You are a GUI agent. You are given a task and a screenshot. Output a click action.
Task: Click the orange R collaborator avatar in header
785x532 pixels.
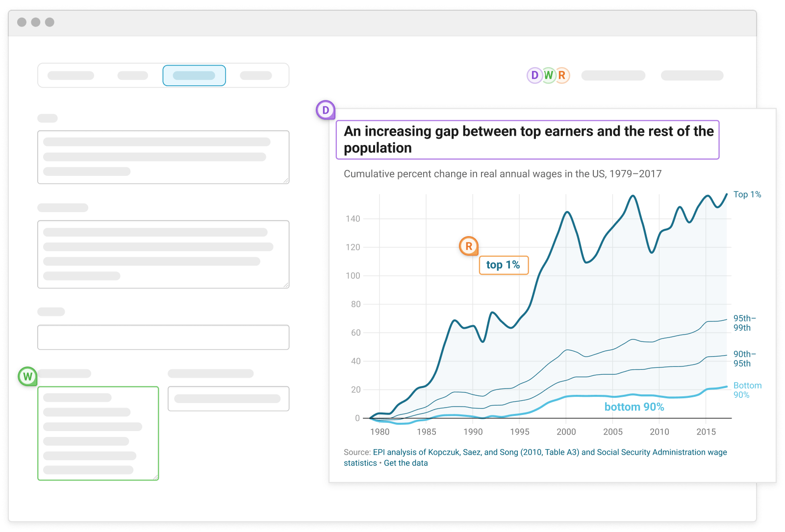coord(562,75)
